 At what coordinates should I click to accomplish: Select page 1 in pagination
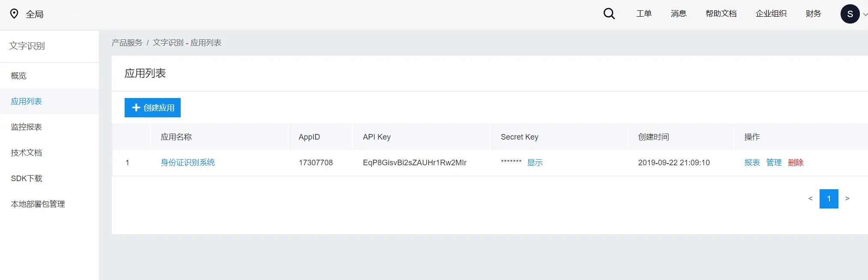pyautogui.click(x=829, y=199)
